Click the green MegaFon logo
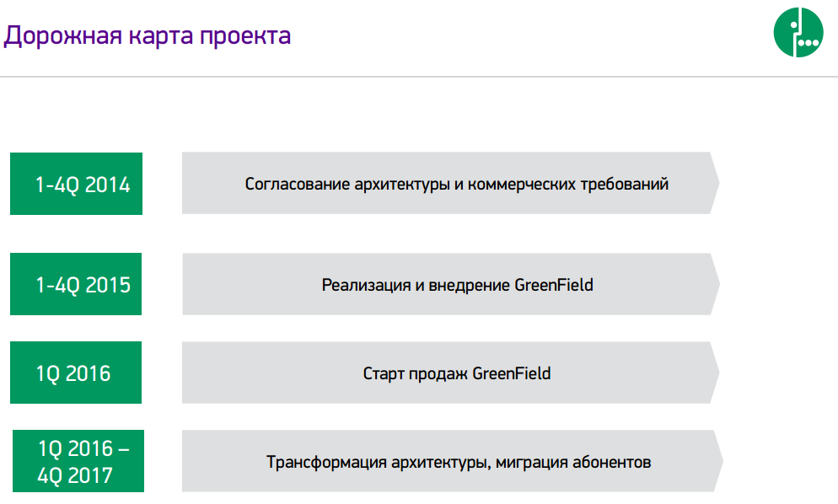Image resolution: width=838 pixels, height=504 pixels. [797, 35]
